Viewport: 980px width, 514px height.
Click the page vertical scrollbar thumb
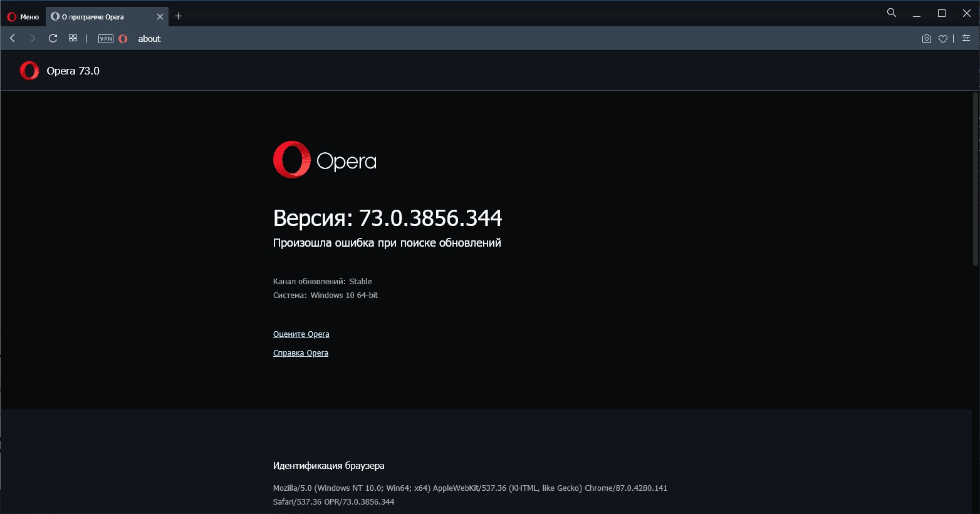tap(976, 180)
